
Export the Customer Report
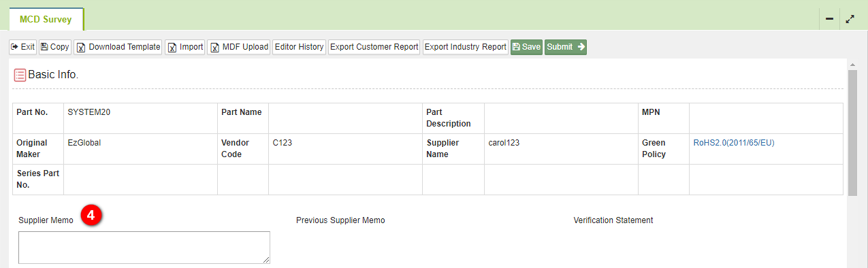[x=374, y=47]
